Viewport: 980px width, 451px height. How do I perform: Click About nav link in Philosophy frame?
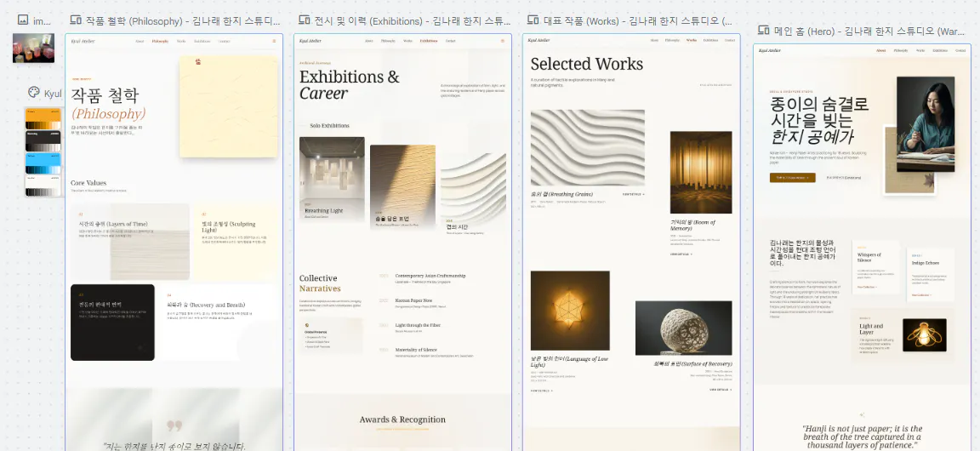[x=140, y=42]
